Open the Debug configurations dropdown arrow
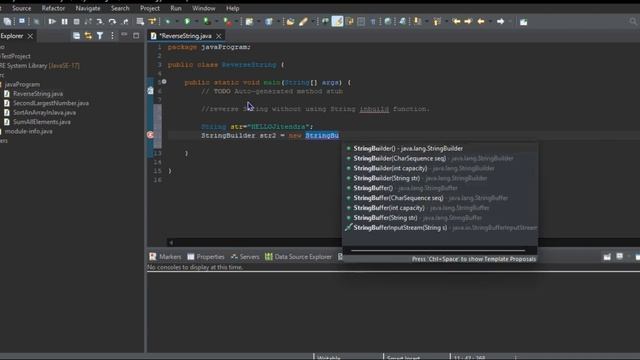Image resolution: width=640 pixels, height=360 pixels. click(x=176, y=22)
